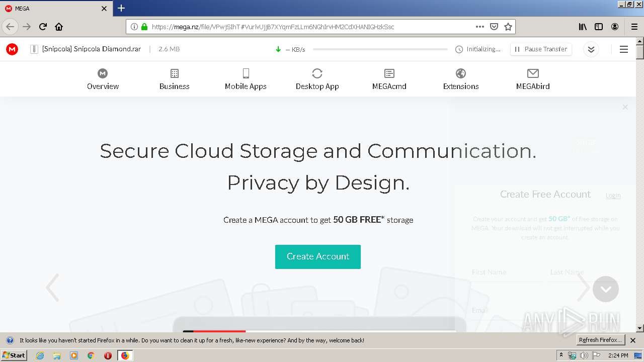Save page to Pocket icon
The image size is (644, 362).
pos(494,27)
